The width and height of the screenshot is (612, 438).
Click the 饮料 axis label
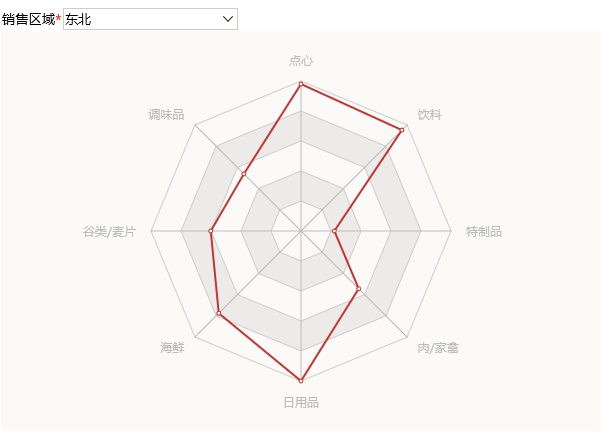coord(430,115)
